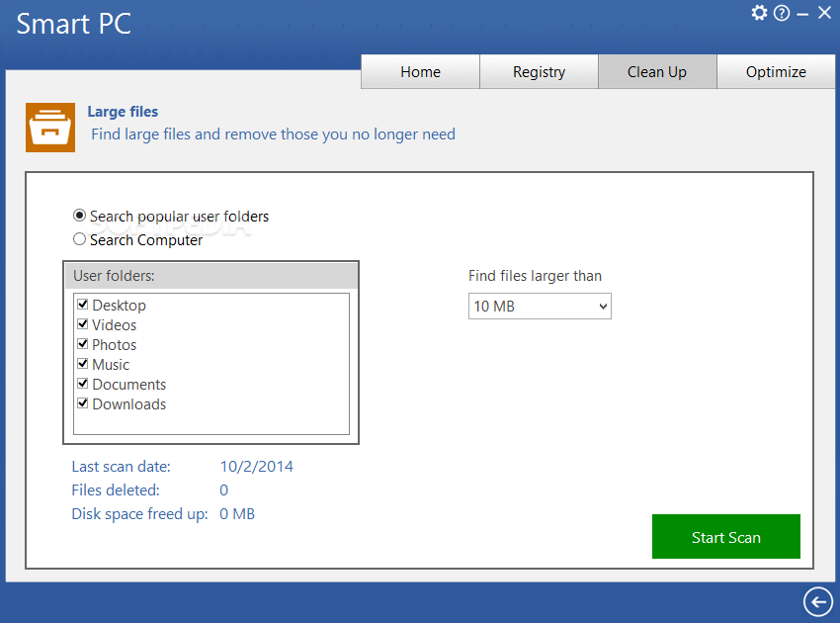Image resolution: width=840 pixels, height=623 pixels.
Task: Click the Smart PC title text
Action: coord(74,24)
